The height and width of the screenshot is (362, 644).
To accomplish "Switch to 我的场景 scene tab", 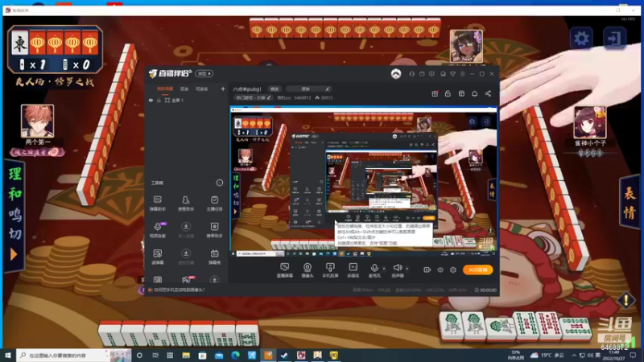I will pyautogui.click(x=165, y=88).
